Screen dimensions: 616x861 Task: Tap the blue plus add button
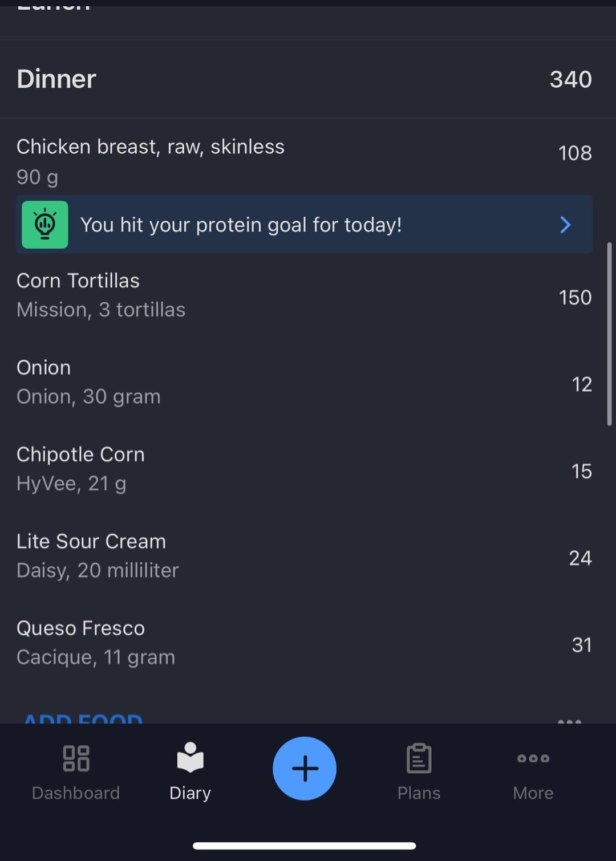click(305, 768)
